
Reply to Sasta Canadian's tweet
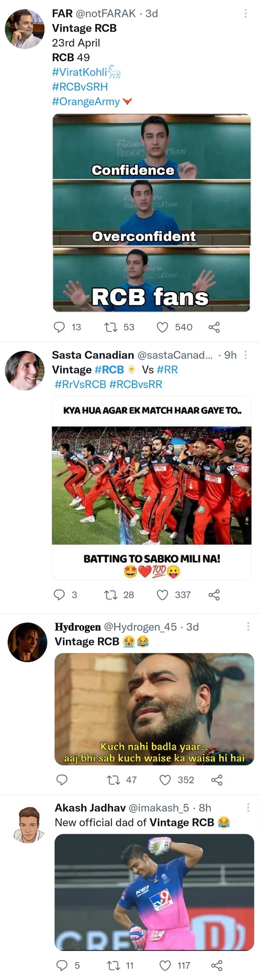(x=59, y=595)
